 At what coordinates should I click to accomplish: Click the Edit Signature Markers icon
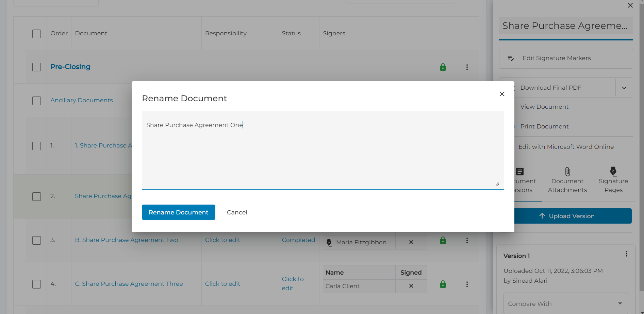pos(511,58)
